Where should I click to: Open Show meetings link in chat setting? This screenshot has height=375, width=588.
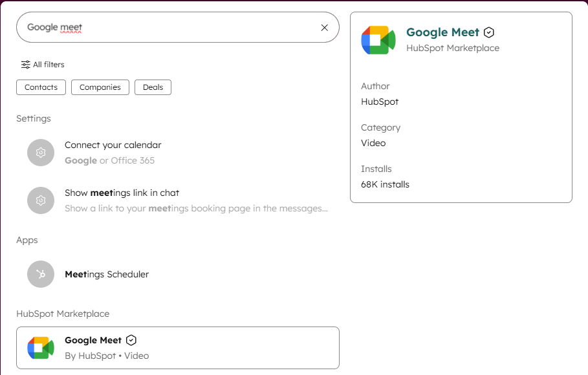coord(122,193)
